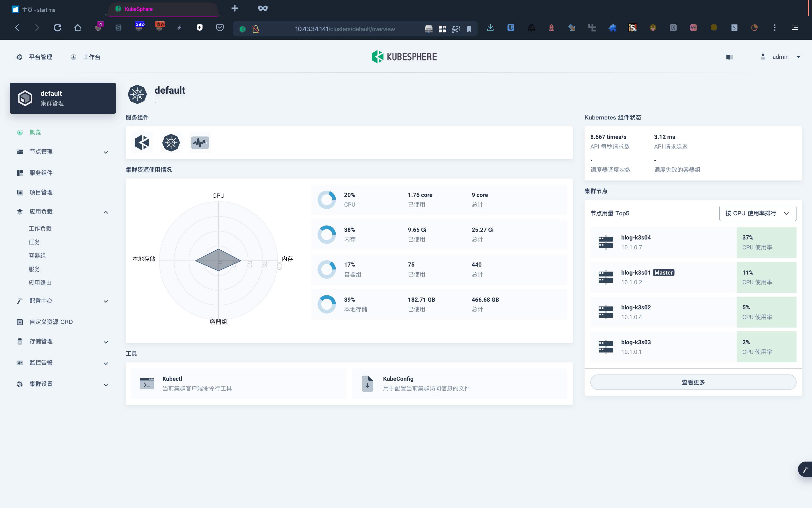Open the KubeSphere service component icon
The height and width of the screenshot is (508, 812).
click(x=142, y=142)
